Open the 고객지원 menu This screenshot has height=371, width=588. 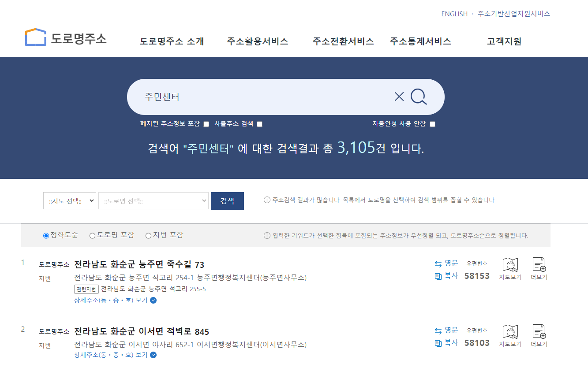point(504,41)
